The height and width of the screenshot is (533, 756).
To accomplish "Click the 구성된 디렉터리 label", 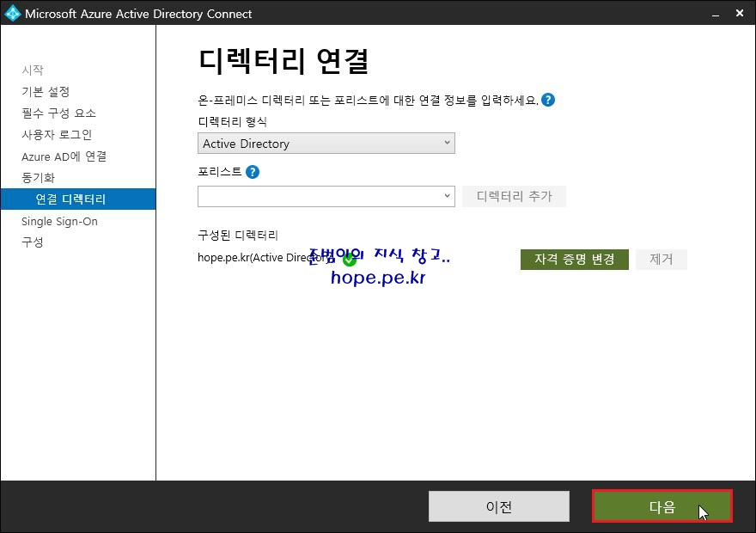I will click(238, 236).
